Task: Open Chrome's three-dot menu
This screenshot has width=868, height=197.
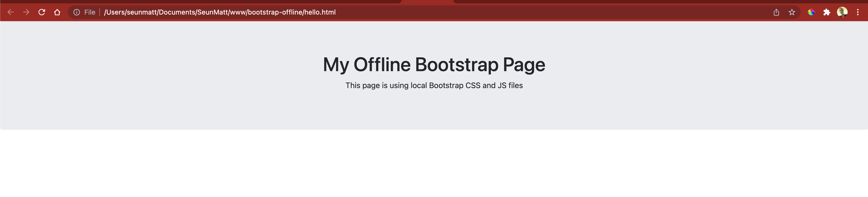Action: (858, 12)
